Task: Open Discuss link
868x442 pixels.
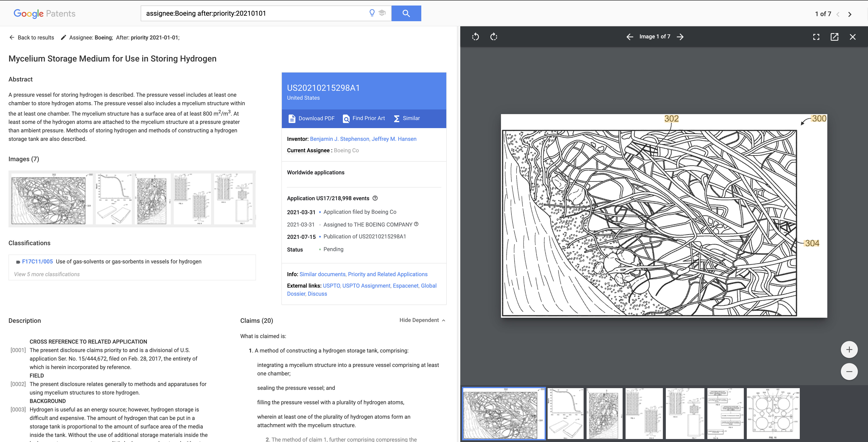Action: (x=317, y=294)
